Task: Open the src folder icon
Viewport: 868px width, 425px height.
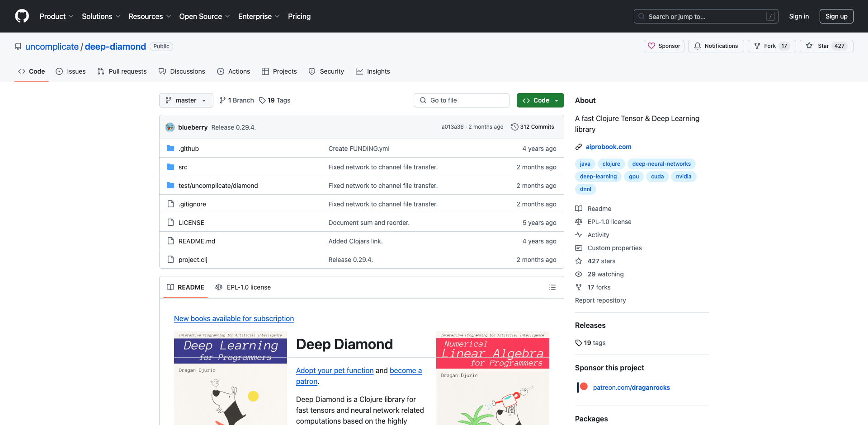Action: (170, 167)
